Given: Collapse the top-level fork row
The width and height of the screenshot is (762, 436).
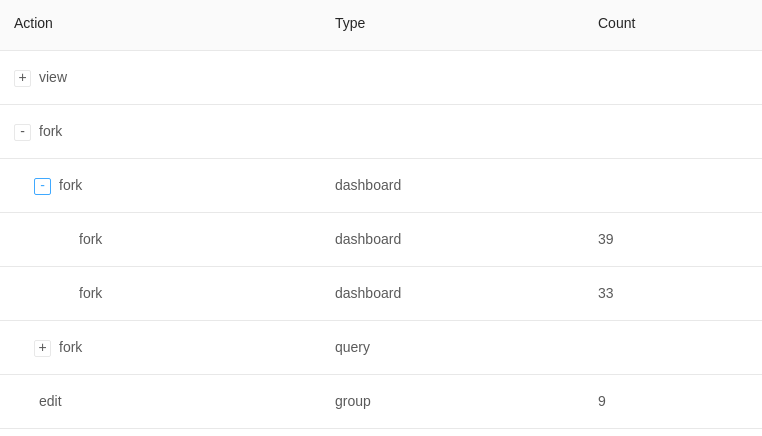Looking at the screenshot, I should coord(22,132).
